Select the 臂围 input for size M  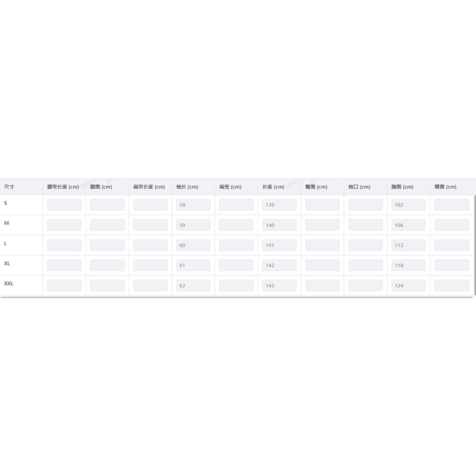coord(451,225)
